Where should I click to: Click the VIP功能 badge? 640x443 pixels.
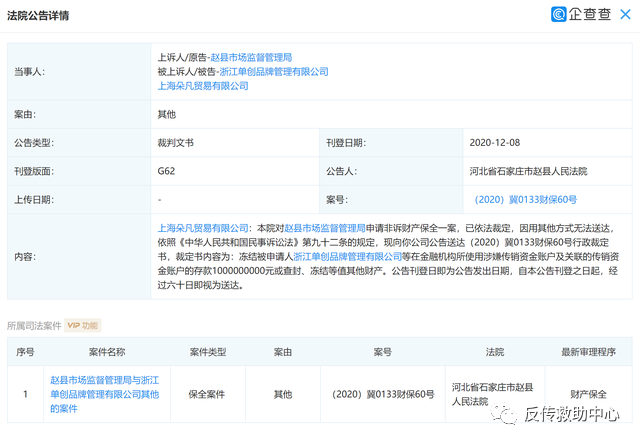[x=82, y=325]
